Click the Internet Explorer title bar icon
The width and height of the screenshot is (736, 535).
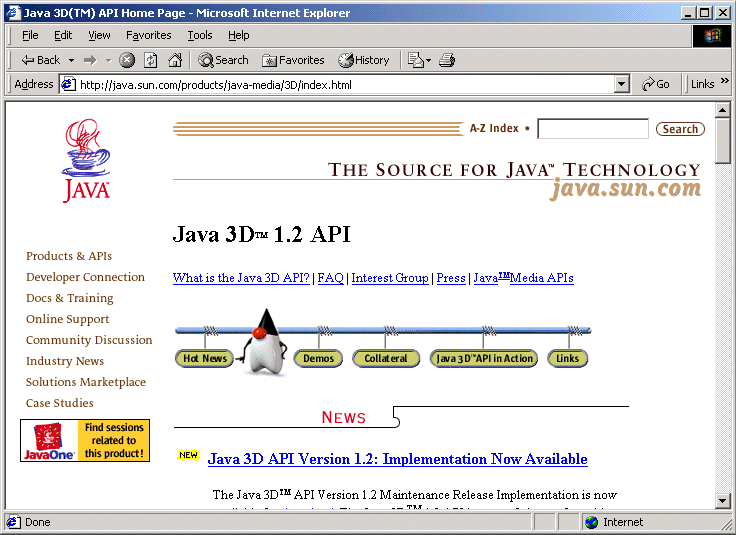[x=14, y=13]
